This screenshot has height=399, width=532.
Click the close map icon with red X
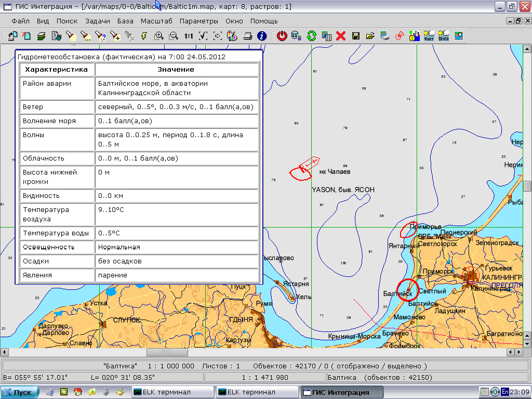27,36
